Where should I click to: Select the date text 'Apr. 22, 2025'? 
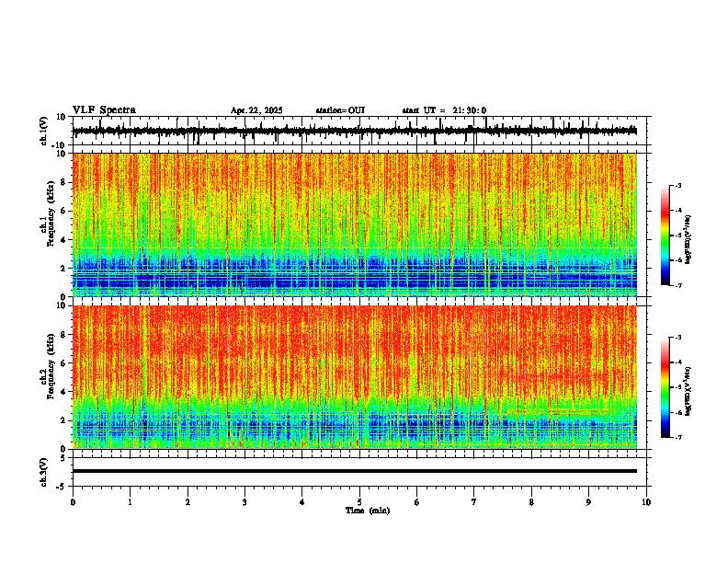click(x=256, y=110)
